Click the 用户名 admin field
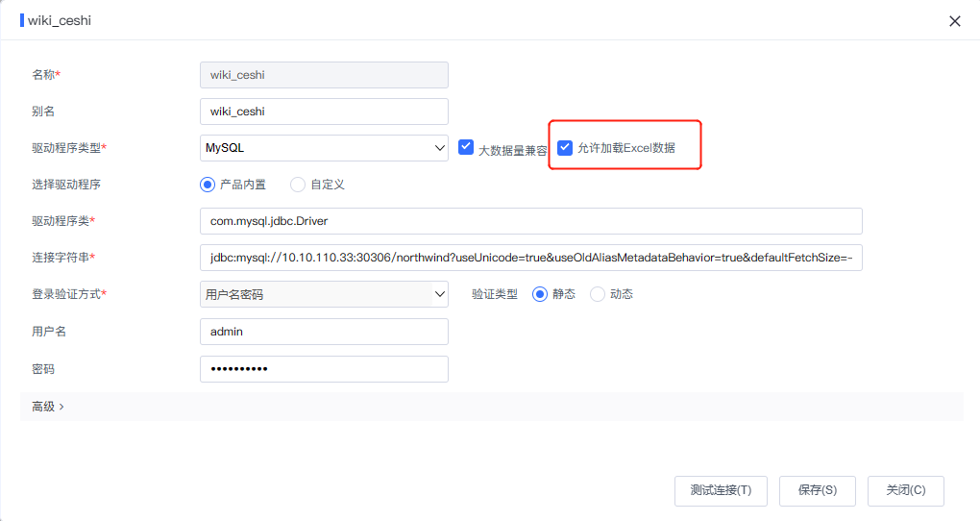The image size is (980, 521). coord(324,332)
